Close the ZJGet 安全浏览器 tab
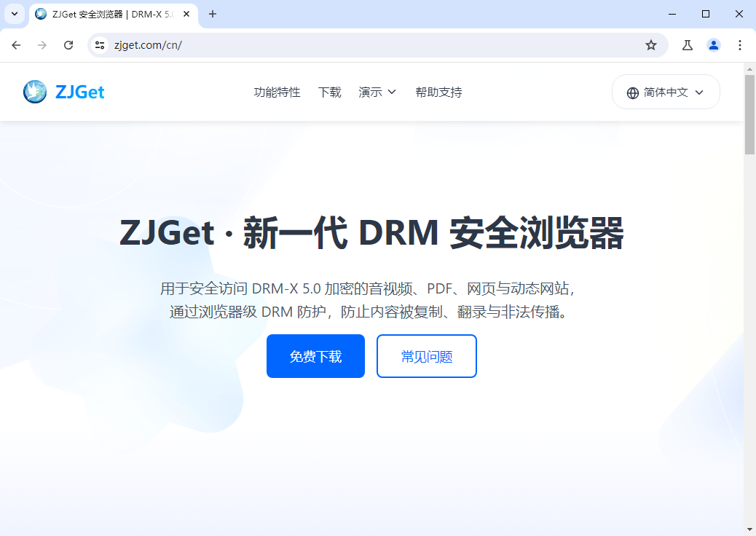This screenshot has width=756, height=536. pyautogui.click(x=186, y=14)
